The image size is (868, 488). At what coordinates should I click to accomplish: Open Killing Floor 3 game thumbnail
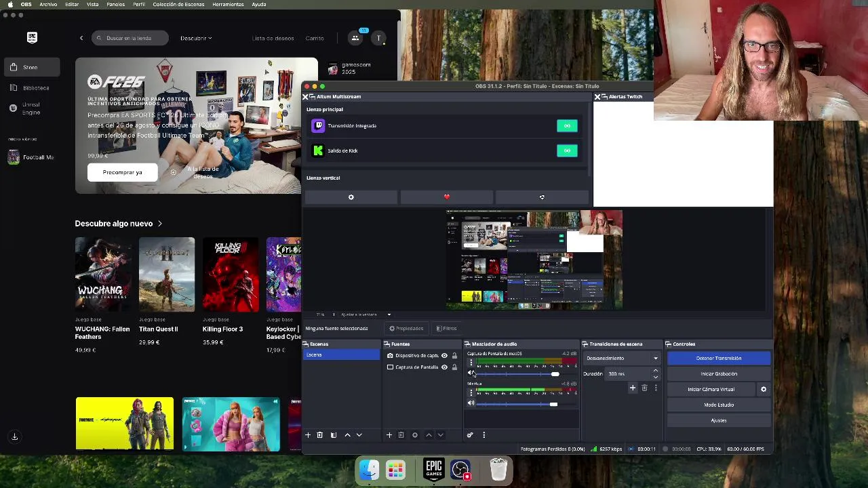pos(230,274)
